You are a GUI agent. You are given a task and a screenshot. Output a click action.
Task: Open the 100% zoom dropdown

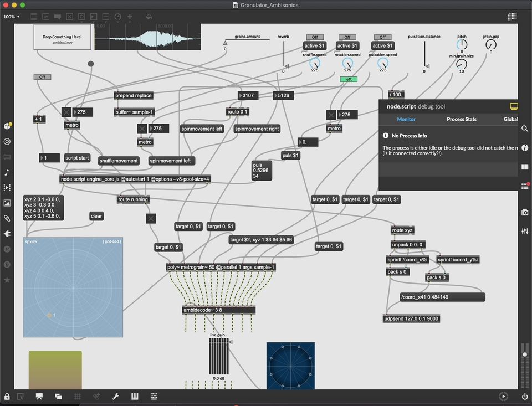[x=11, y=17]
